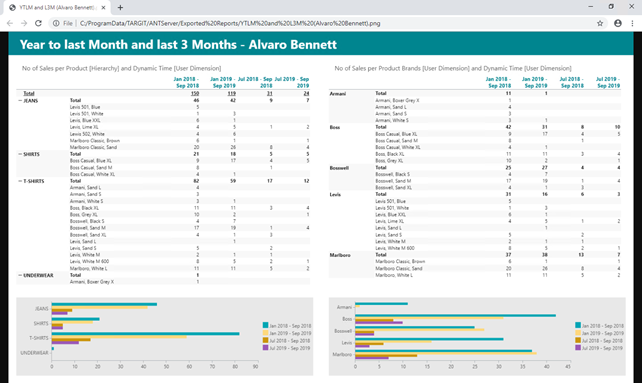Click the Boss Total value 42 in right table

click(x=508, y=127)
